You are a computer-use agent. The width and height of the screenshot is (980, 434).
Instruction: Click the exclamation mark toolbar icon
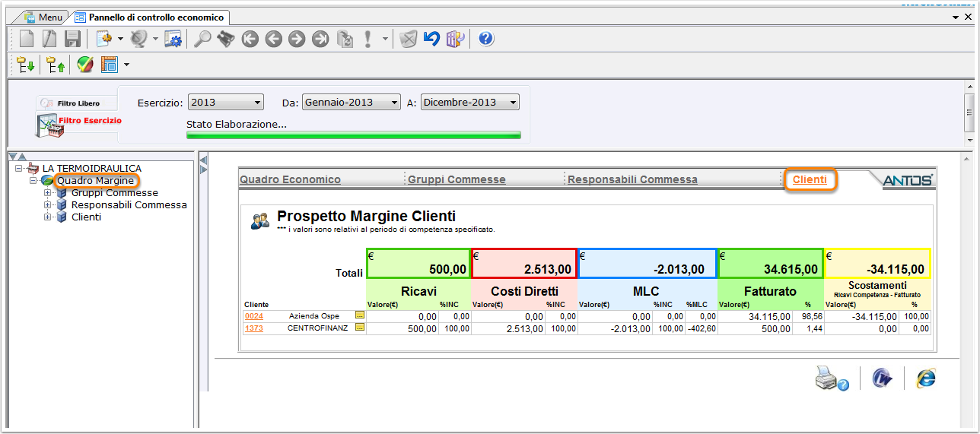coord(367,39)
